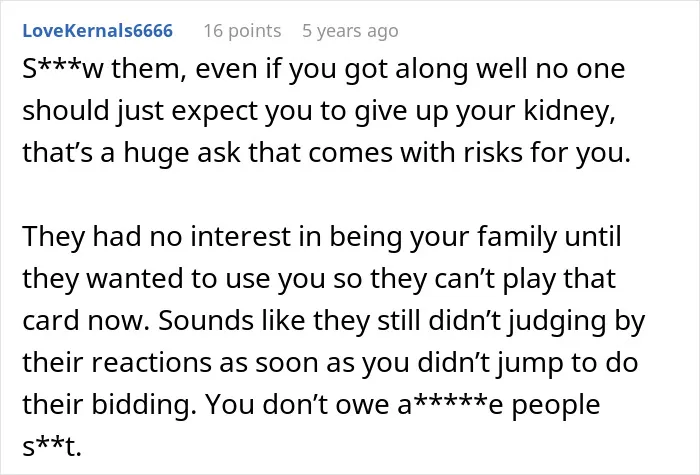Click the line They had no interest in being your family
700x475 pixels.
coord(321,237)
